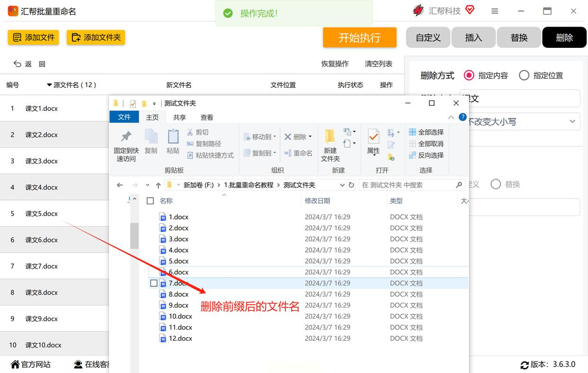Select the 指定位置 radio button
Image resolution: width=588 pixels, height=373 pixels.
coord(524,75)
